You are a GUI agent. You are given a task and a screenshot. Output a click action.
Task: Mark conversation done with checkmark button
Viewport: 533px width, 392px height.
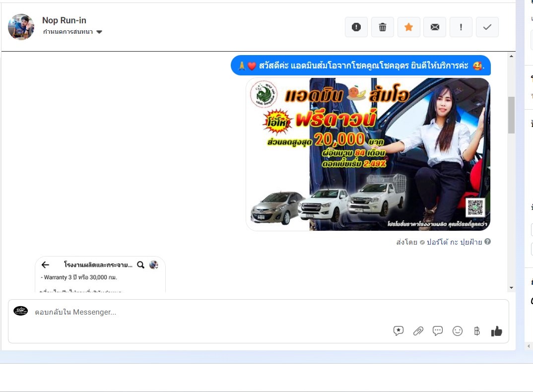(x=487, y=27)
